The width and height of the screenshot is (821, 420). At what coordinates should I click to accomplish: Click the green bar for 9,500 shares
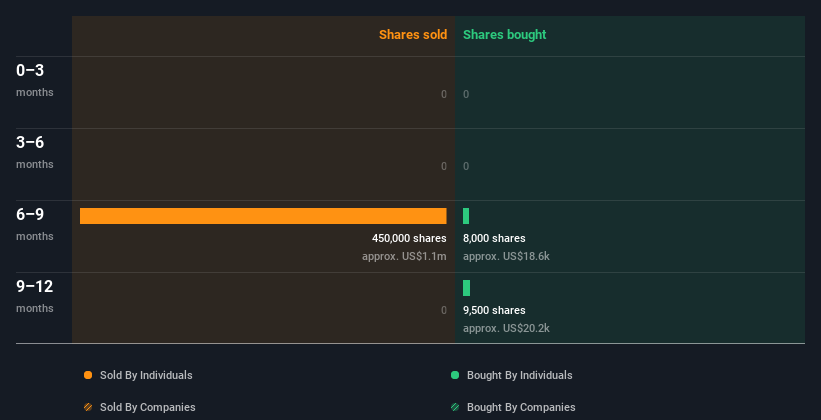tap(467, 288)
